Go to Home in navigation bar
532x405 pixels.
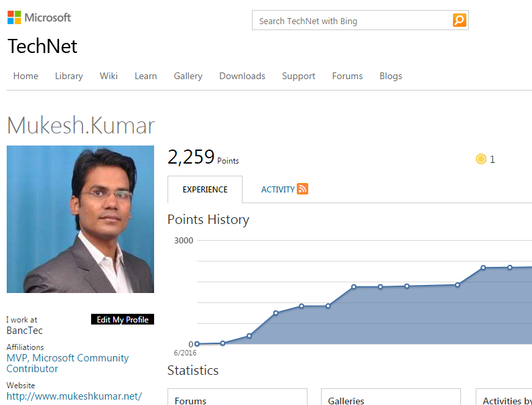click(x=25, y=76)
